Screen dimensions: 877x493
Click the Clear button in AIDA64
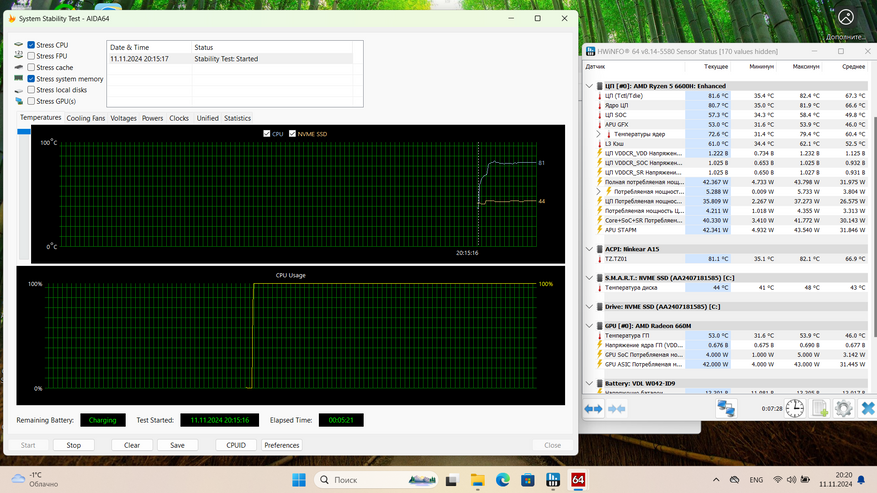tap(132, 445)
